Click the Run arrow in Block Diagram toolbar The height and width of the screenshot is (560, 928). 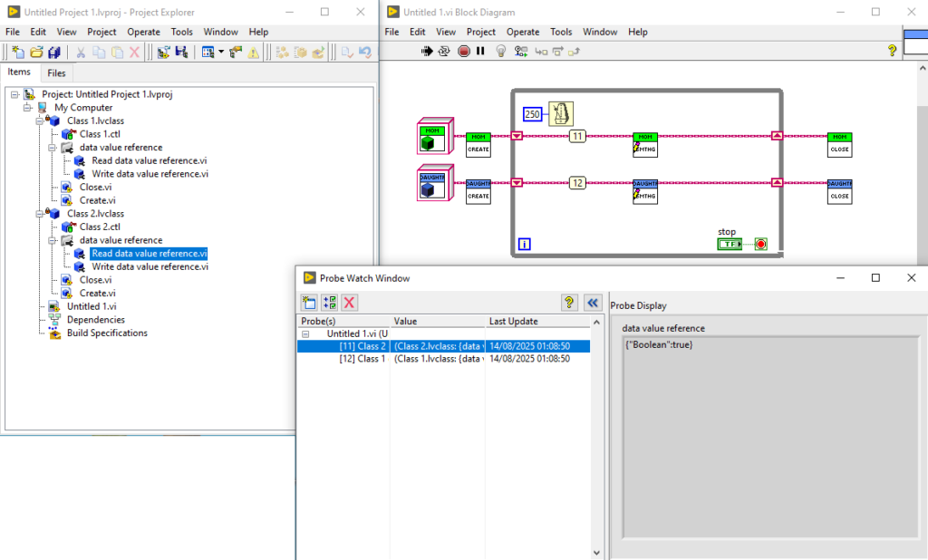pos(427,52)
